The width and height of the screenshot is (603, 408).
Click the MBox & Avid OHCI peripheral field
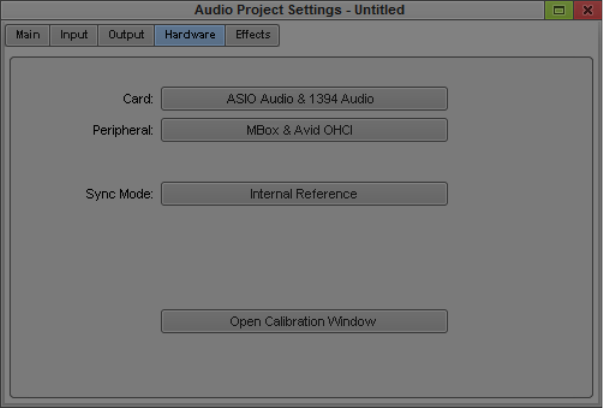(304, 130)
